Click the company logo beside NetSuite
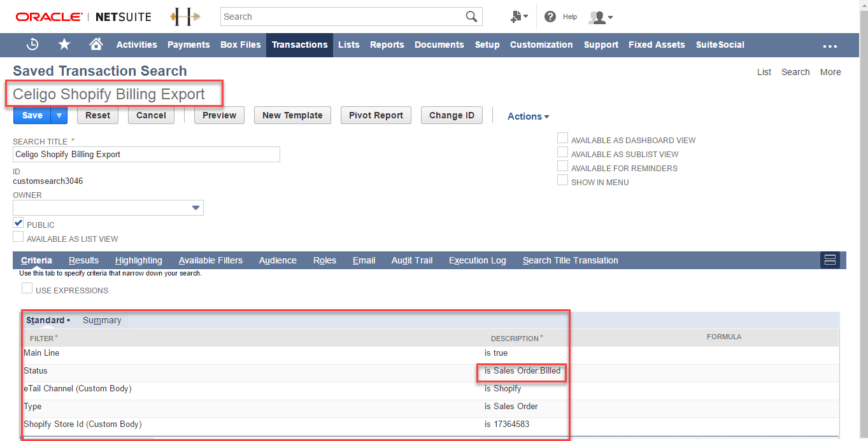This screenshot has width=868, height=441. pyautogui.click(x=185, y=17)
